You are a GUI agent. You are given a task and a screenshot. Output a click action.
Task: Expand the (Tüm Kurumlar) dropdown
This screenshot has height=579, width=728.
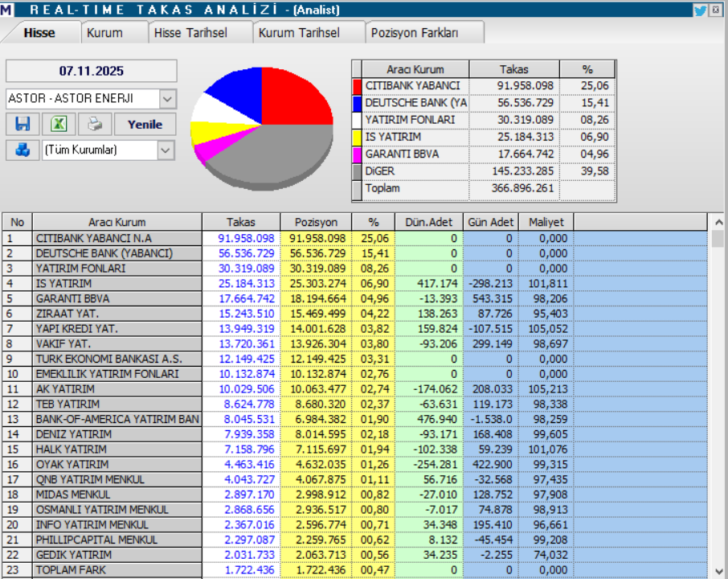tap(167, 151)
